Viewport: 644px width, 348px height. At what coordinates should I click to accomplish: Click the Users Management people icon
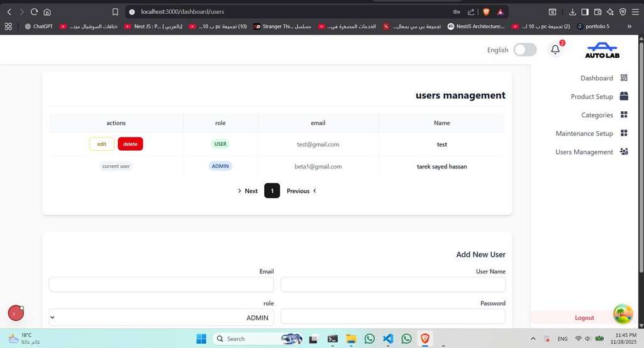click(624, 151)
